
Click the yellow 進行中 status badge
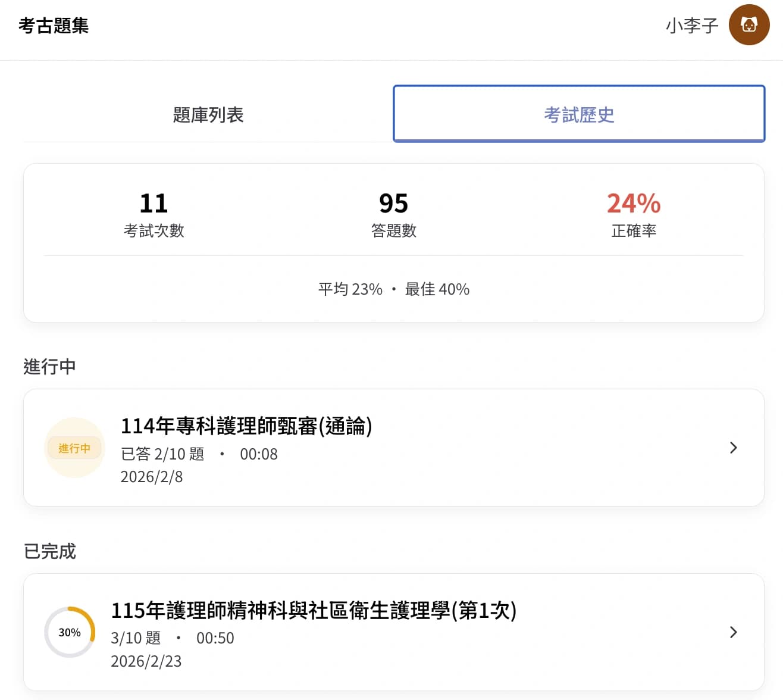point(74,448)
